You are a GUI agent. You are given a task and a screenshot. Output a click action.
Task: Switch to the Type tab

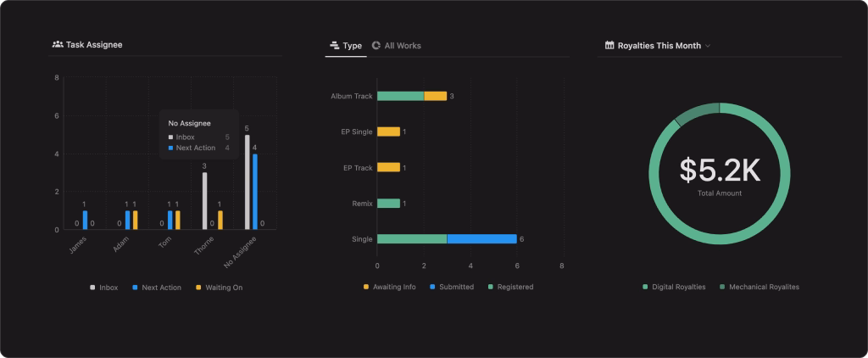[346, 46]
